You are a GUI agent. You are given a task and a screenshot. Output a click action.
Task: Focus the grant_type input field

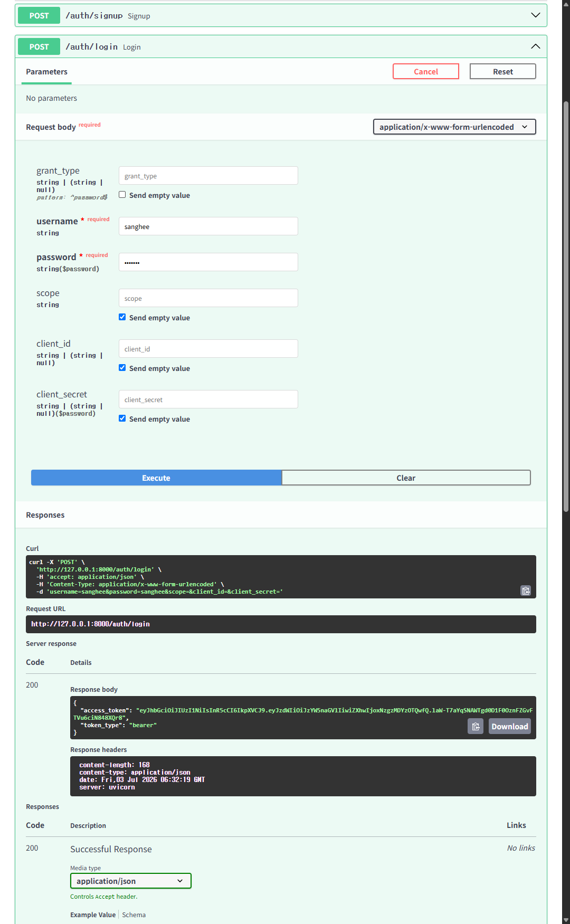point(208,176)
